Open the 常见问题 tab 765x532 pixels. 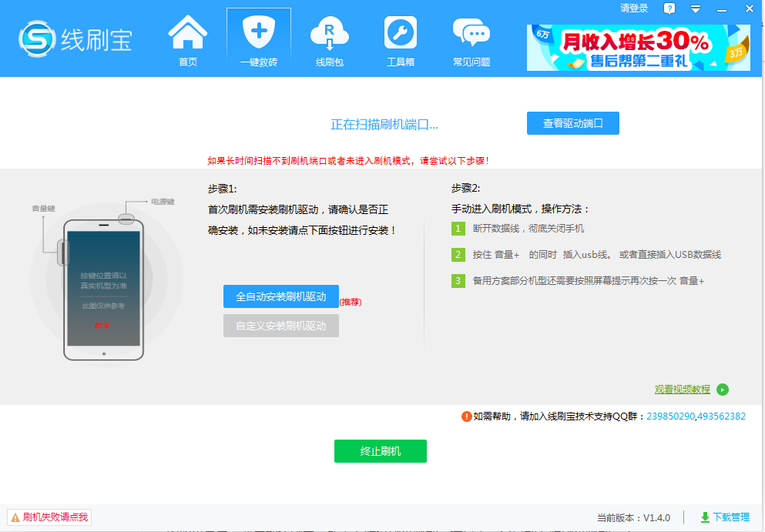[x=471, y=38]
